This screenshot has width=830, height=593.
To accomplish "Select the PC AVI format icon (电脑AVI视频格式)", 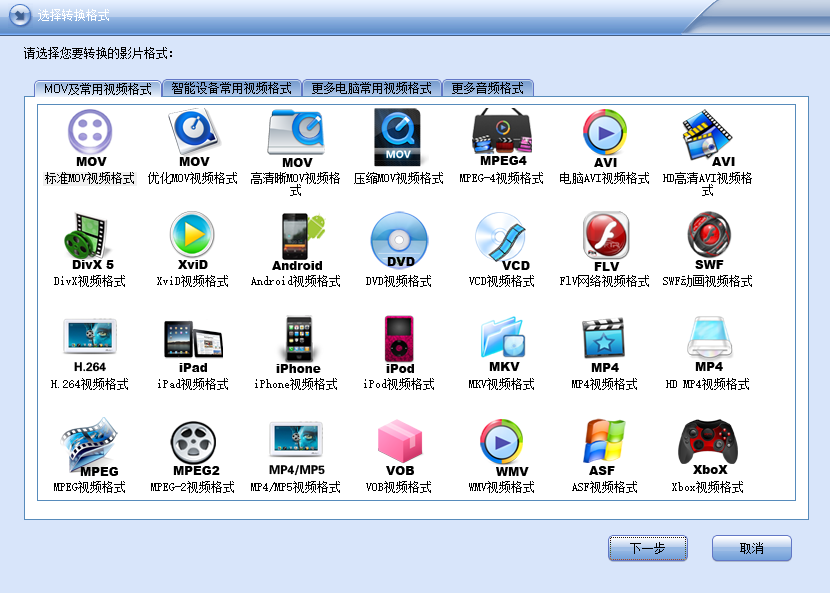I will point(605,139).
